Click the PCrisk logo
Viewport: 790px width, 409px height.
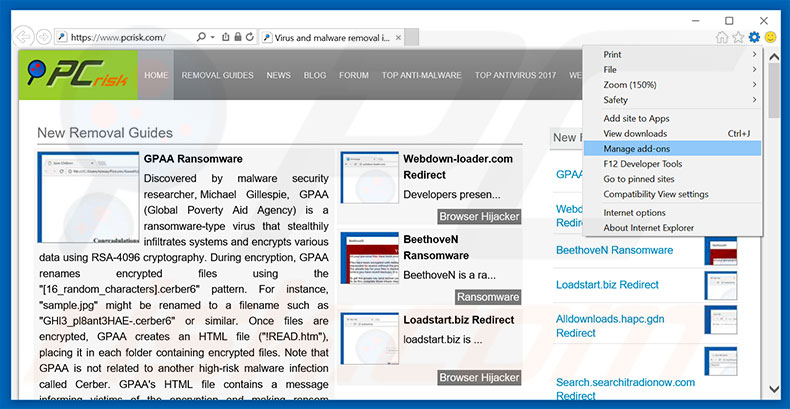pyautogui.click(x=78, y=75)
